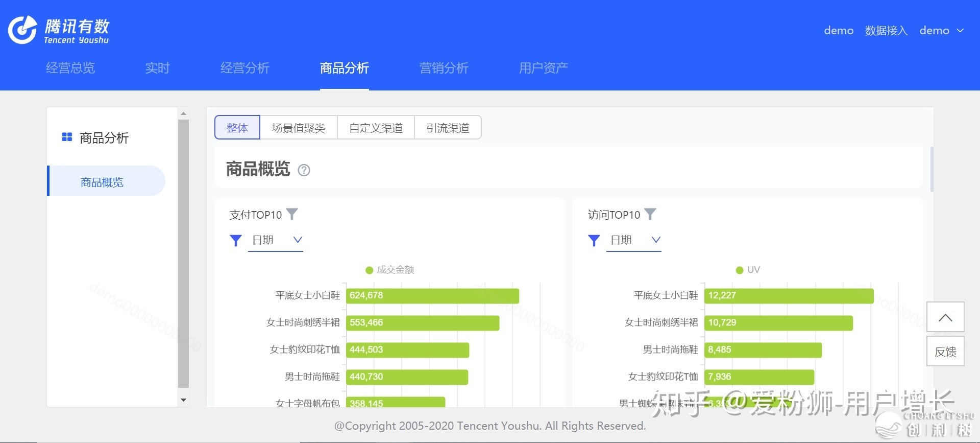This screenshot has width=980, height=443.
Task: Click the 反馈 feedback button
Action: (945, 352)
